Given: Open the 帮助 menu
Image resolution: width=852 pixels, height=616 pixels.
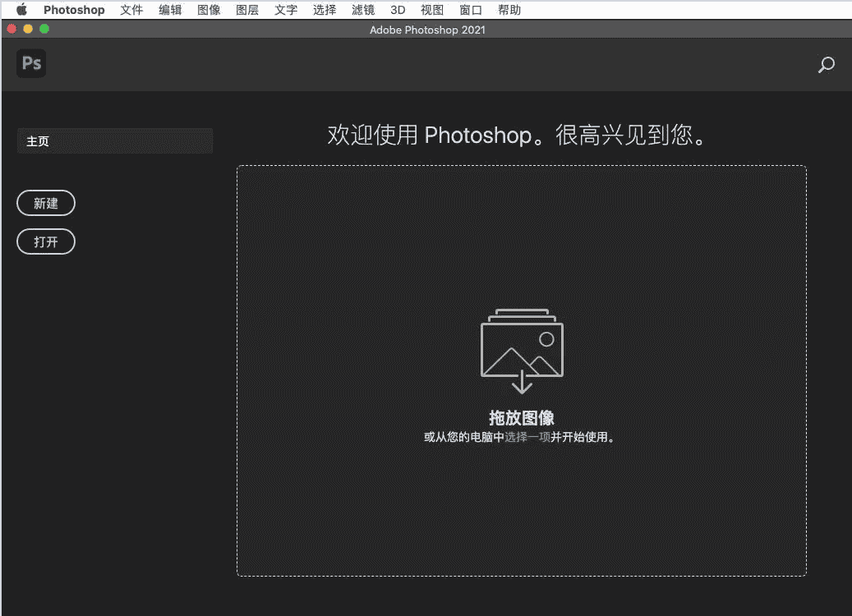Looking at the screenshot, I should (x=509, y=10).
